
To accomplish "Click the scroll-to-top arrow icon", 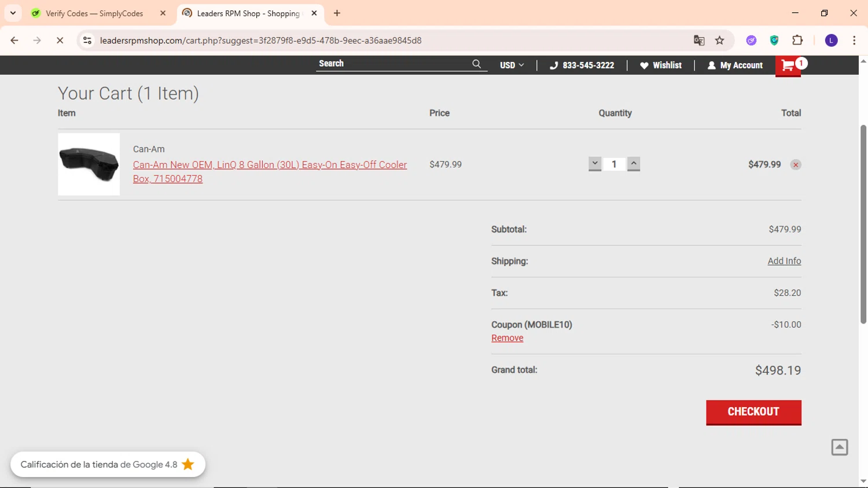I will pos(840,447).
